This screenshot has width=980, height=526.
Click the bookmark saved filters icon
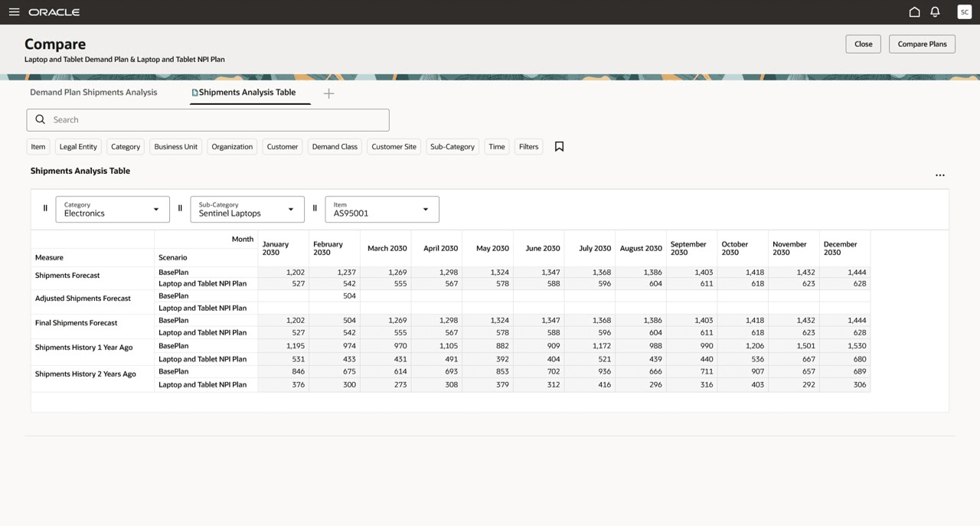pos(559,146)
